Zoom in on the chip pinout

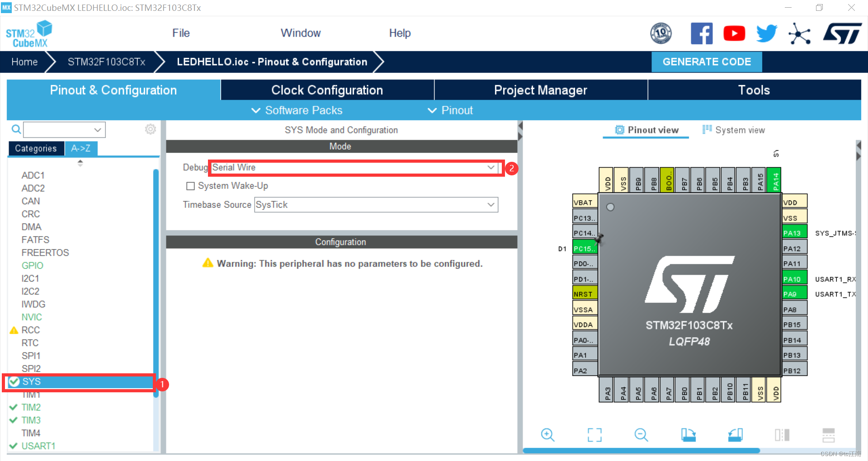coord(547,435)
